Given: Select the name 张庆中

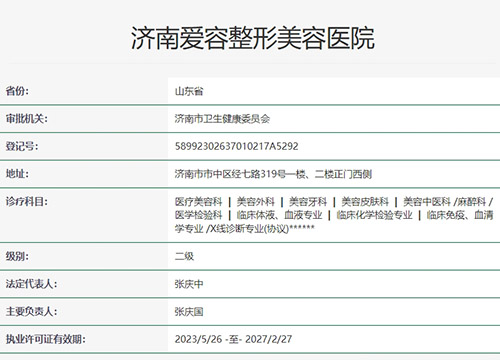Looking at the screenshot, I should coord(189,284).
